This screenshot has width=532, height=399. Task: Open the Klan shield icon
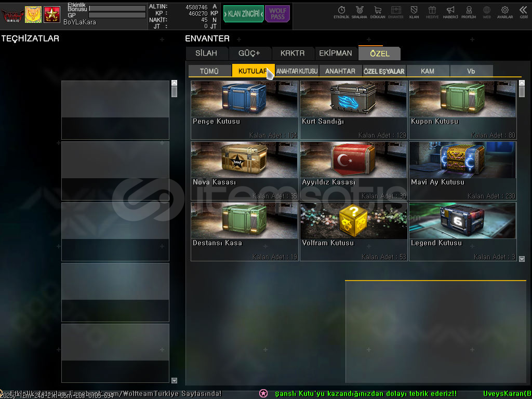pyautogui.click(x=414, y=12)
